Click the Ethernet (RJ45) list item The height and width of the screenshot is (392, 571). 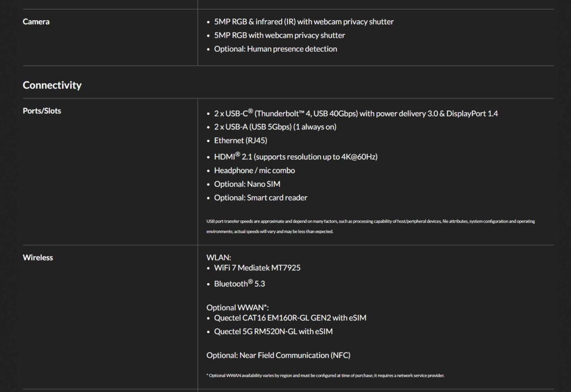click(240, 140)
